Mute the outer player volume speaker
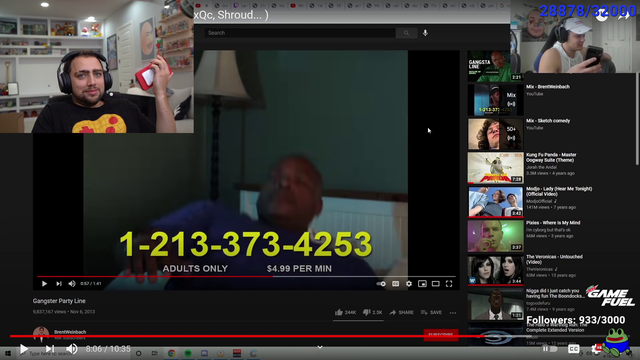 tap(72, 349)
